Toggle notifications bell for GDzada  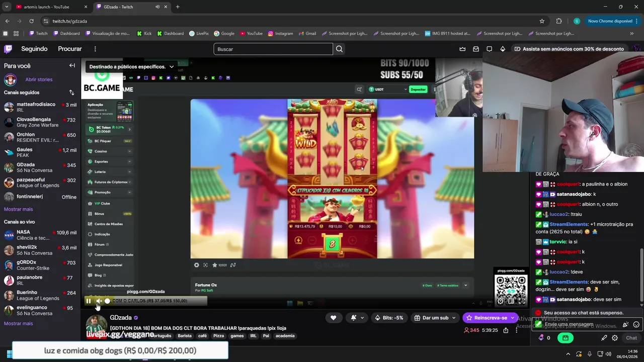click(x=357, y=318)
